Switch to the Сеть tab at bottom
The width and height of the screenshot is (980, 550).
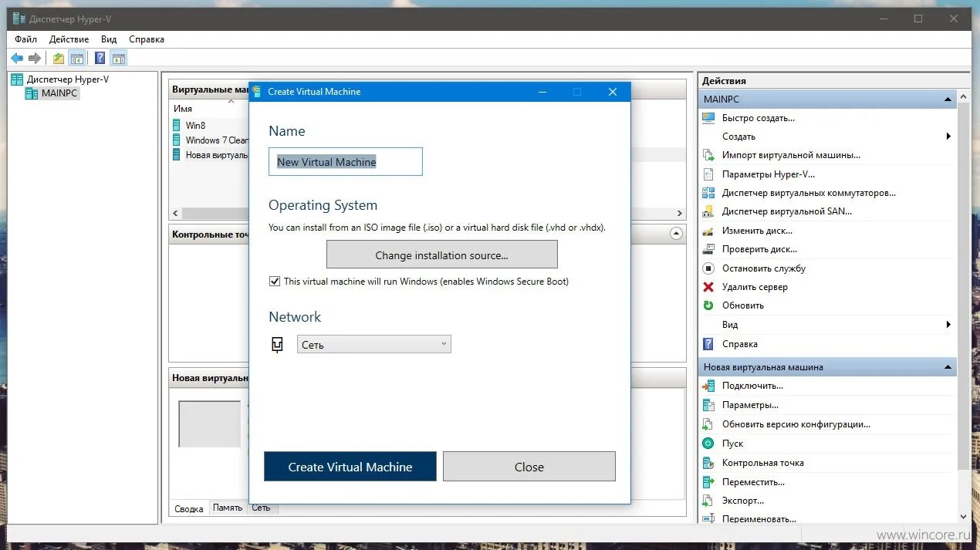tap(261, 508)
